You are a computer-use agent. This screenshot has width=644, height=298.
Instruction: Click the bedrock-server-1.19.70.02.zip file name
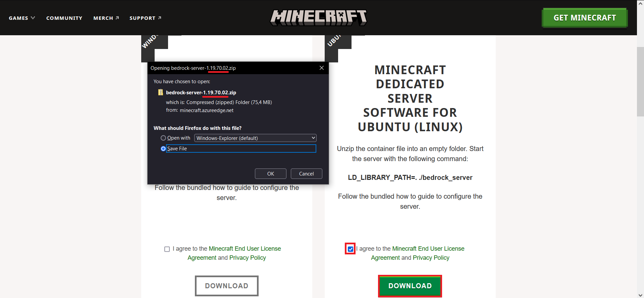click(x=201, y=93)
